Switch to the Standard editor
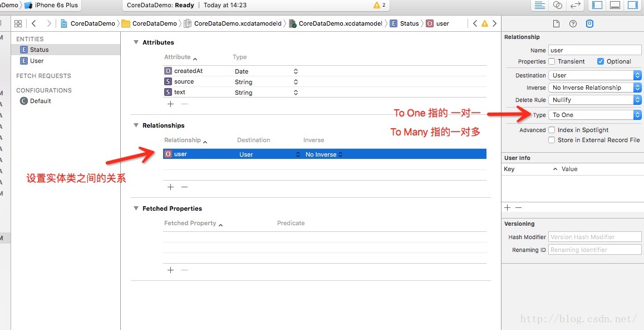The height and width of the screenshot is (330, 644). (x=539, y=5)
